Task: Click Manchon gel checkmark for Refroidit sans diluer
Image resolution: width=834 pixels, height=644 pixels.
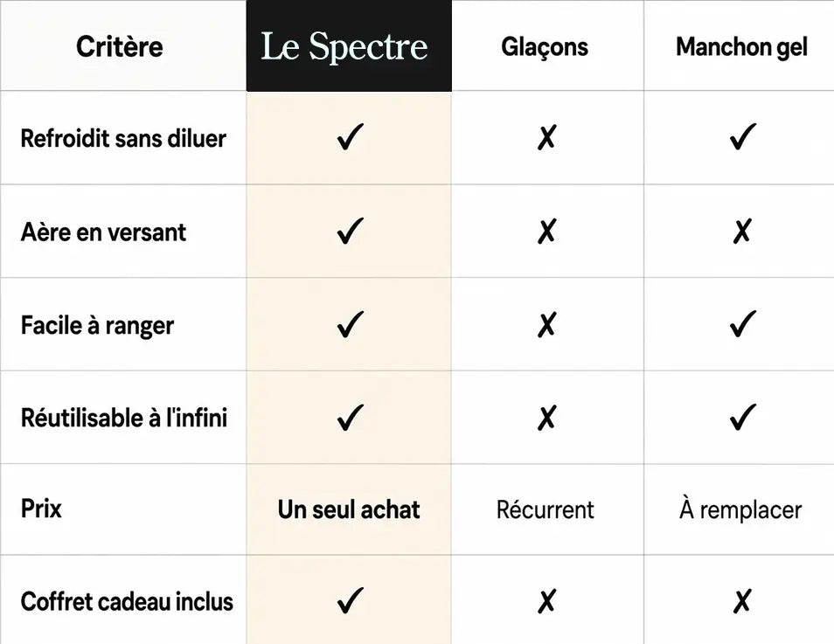Action: coord(742,136)
